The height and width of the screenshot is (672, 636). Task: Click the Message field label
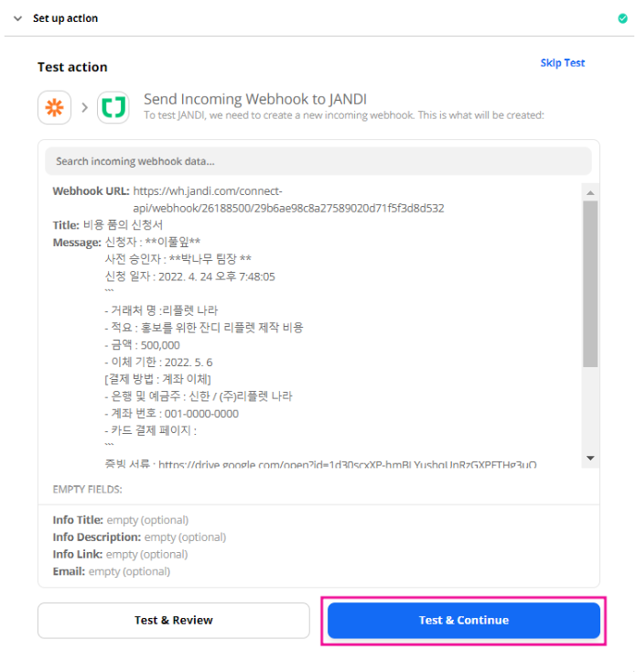pos(77,243)
